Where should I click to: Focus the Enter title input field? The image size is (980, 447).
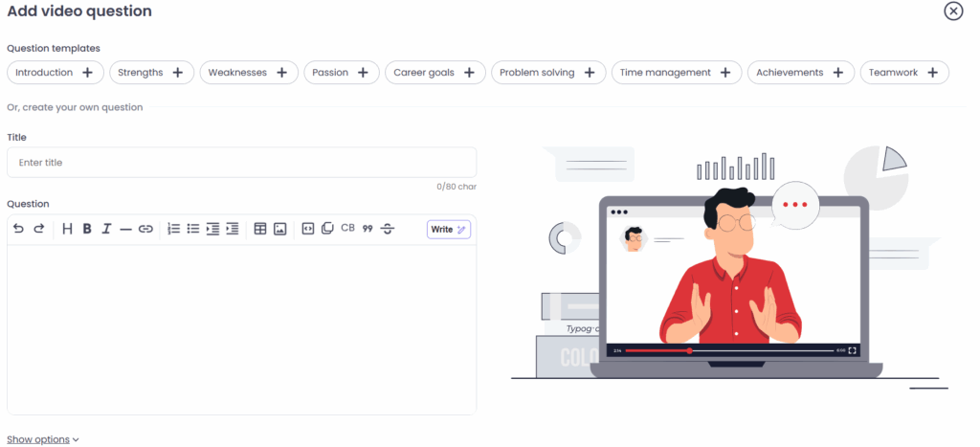click(242, 163)
